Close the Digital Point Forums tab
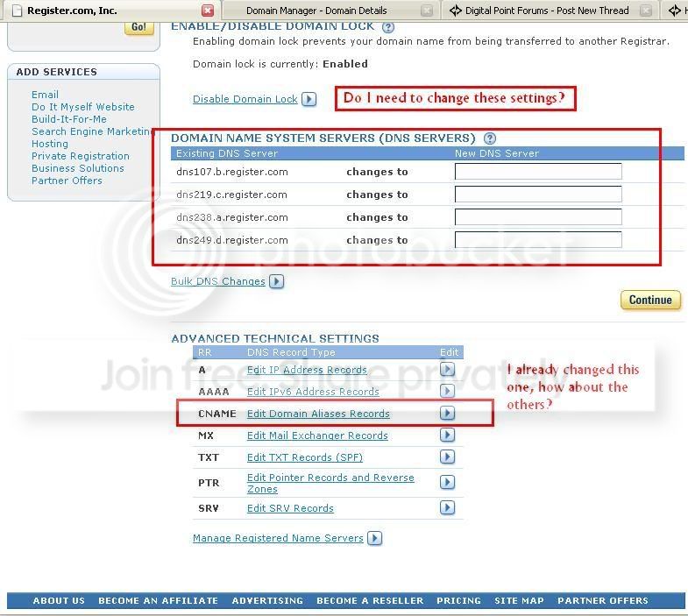This screenshot has height=616, width=688. tap(645, 11)
